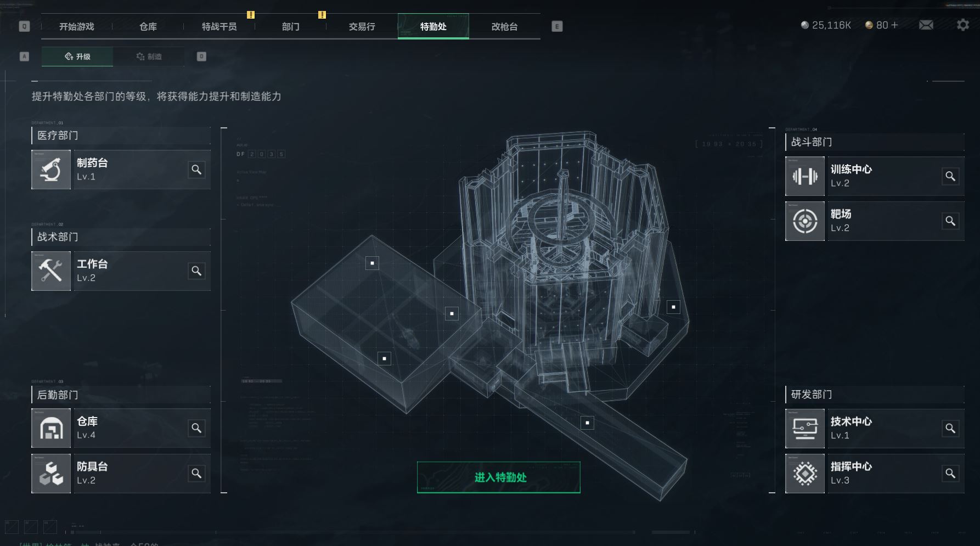The height and width of the screenshot is (546, 980).
Task: Select the 工作台 hammer and wrench icon
Action: point(51,271)
